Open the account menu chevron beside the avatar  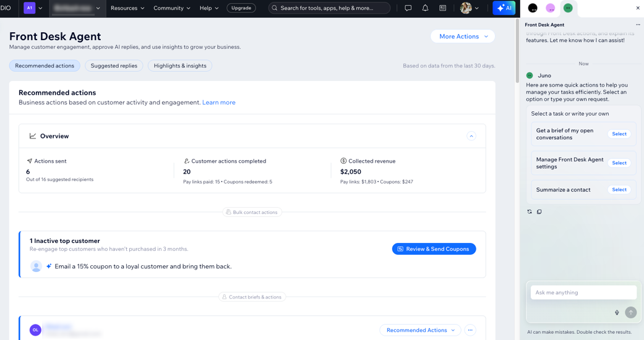477,8
